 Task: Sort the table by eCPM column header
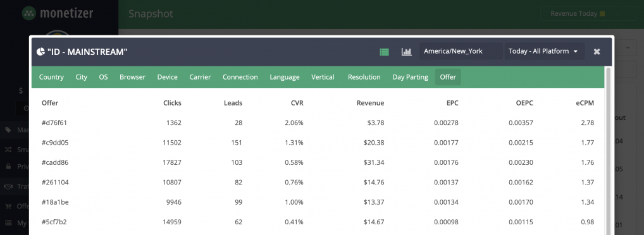[x=585, y=103]
